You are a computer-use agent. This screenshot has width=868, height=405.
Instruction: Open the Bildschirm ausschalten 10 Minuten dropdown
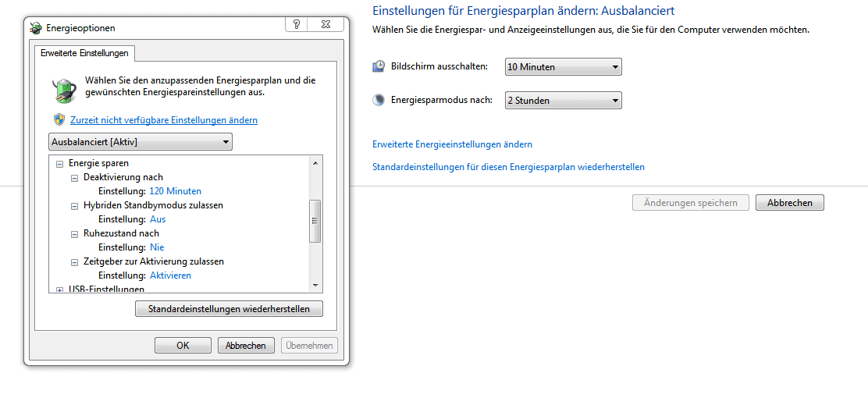(564, 67)
